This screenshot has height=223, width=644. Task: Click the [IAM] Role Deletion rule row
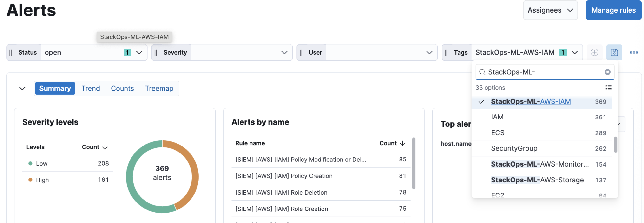coord(321,193)
